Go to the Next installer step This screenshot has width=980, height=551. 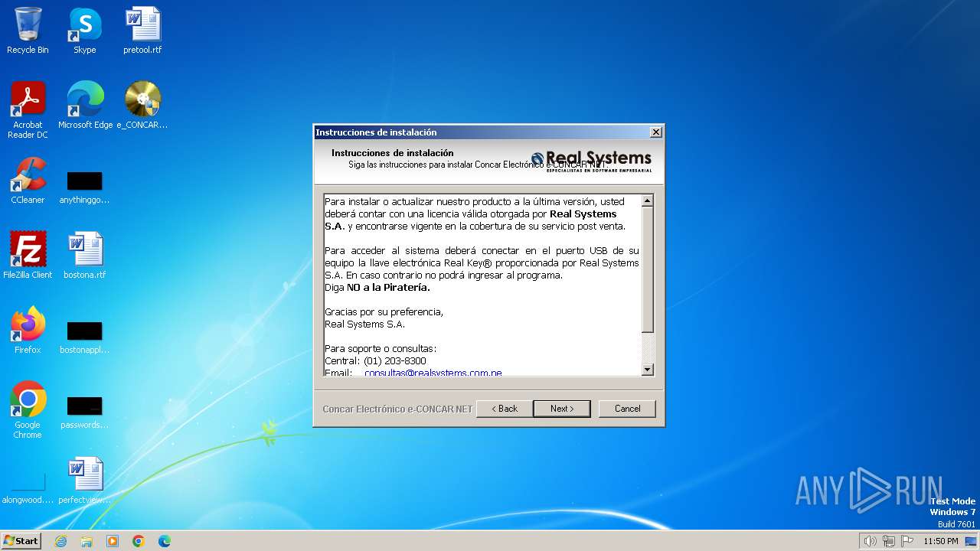[x=562, y=409]
